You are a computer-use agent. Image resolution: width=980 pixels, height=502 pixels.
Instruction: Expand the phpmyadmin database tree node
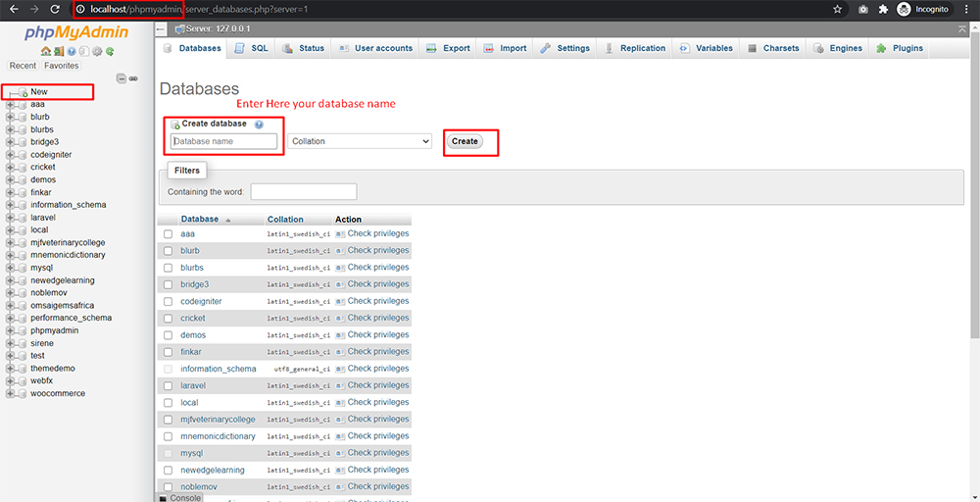[x=10, y=330]
